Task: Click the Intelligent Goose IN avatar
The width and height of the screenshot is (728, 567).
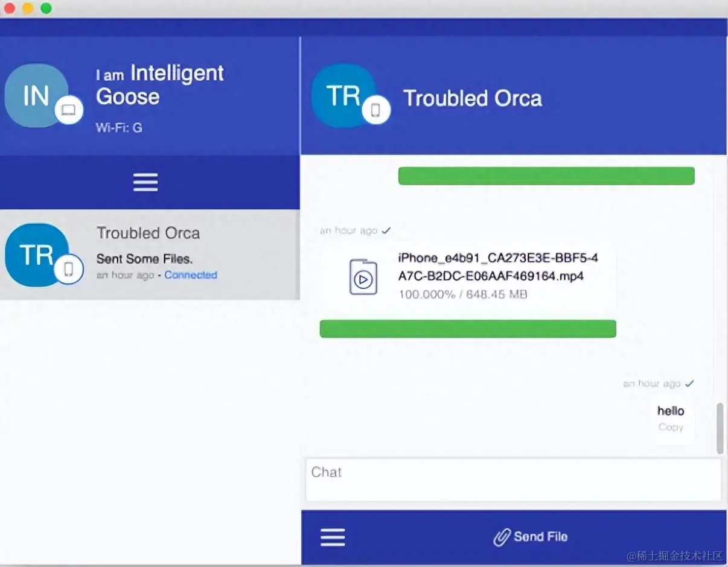Action: [36, 95]
